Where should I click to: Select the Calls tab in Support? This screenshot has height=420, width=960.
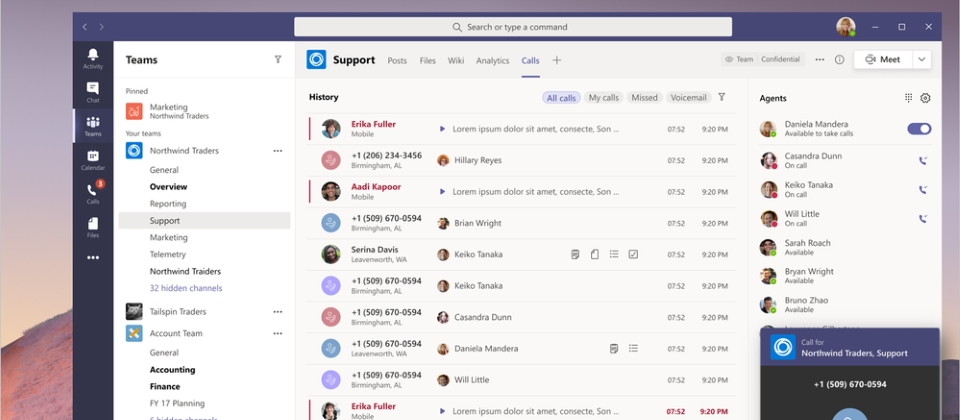530,60
